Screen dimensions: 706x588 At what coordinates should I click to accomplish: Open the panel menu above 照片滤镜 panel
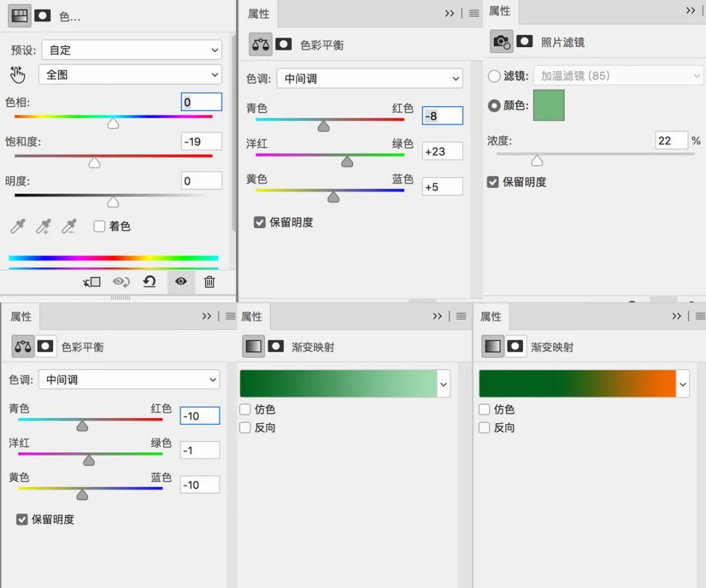(x=691, y=10)
